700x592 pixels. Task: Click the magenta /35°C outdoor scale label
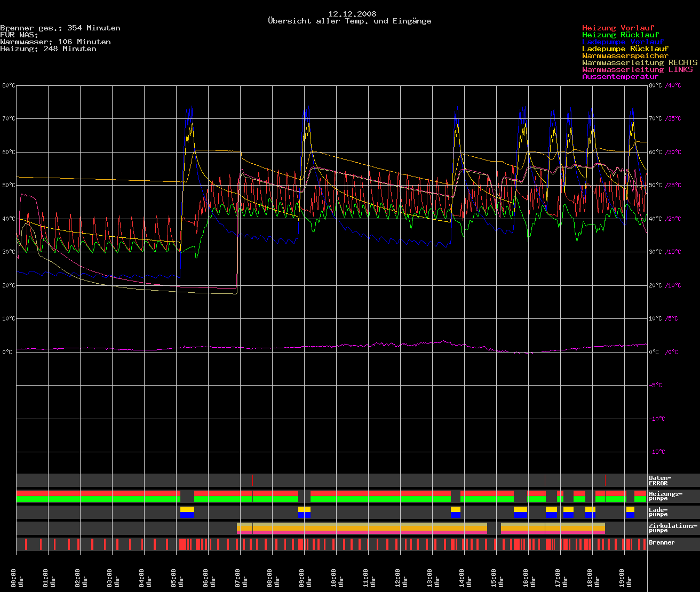(x=673, y=118)
